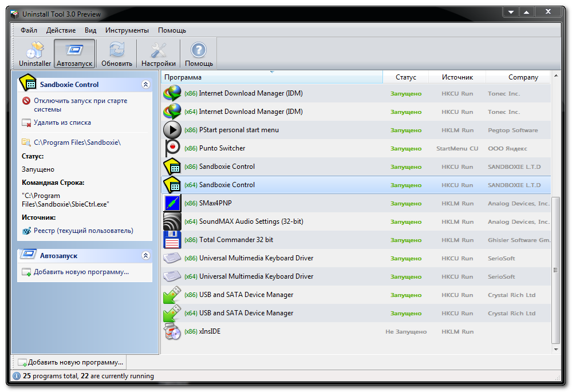The height and width of the screenshot is (392, 572).
Task: Click the xInsIDE program icon
Action: click(x=172, y=331)
